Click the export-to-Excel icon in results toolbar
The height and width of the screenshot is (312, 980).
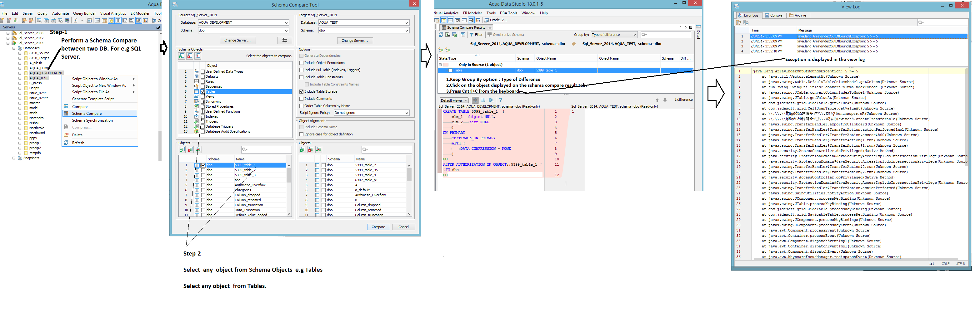pyautogui.click(x=454, y=35)
